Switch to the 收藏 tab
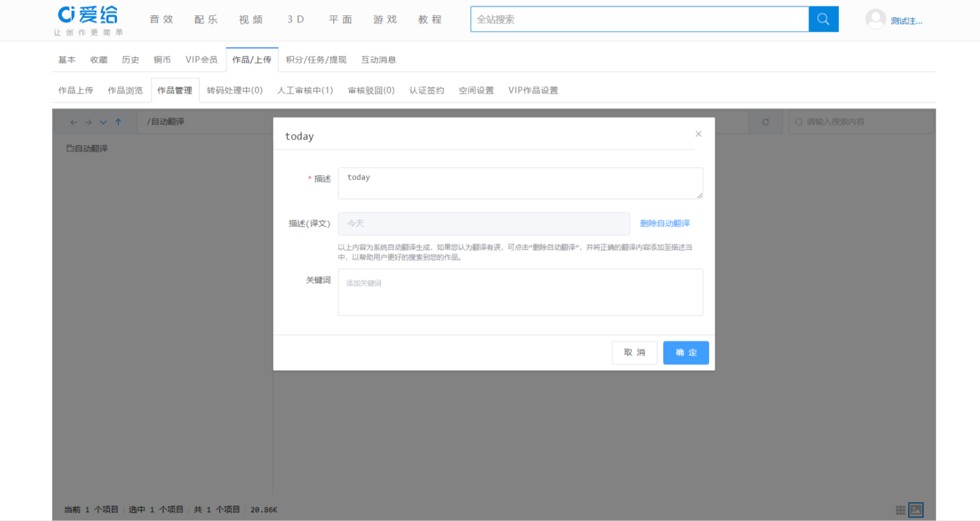Image resolution: width=980 pixels, height=521 pixels. pos(99,60)
